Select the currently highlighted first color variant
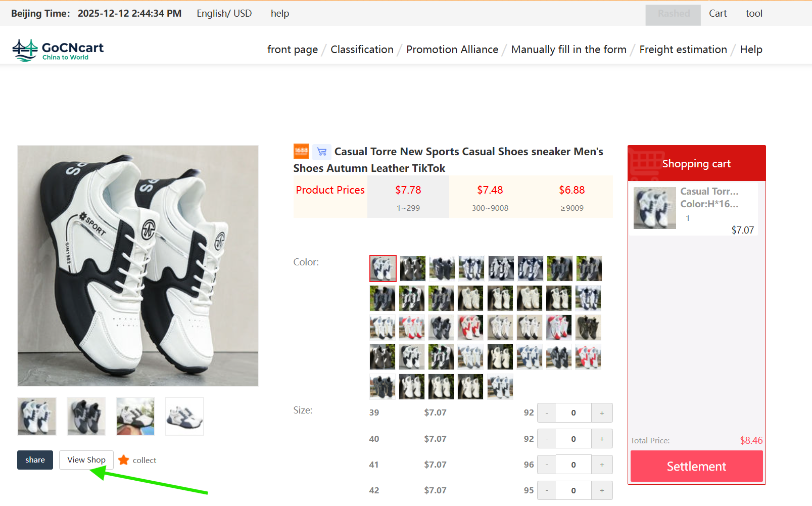This screenshot has height=506, width=812. (383, 268)
